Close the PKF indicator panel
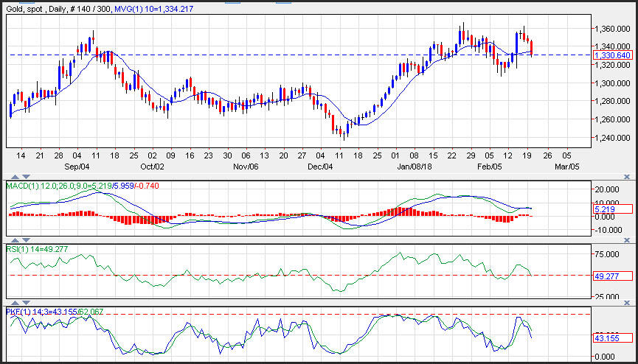This screenshot has width=638, height=364. pos(627,304)
